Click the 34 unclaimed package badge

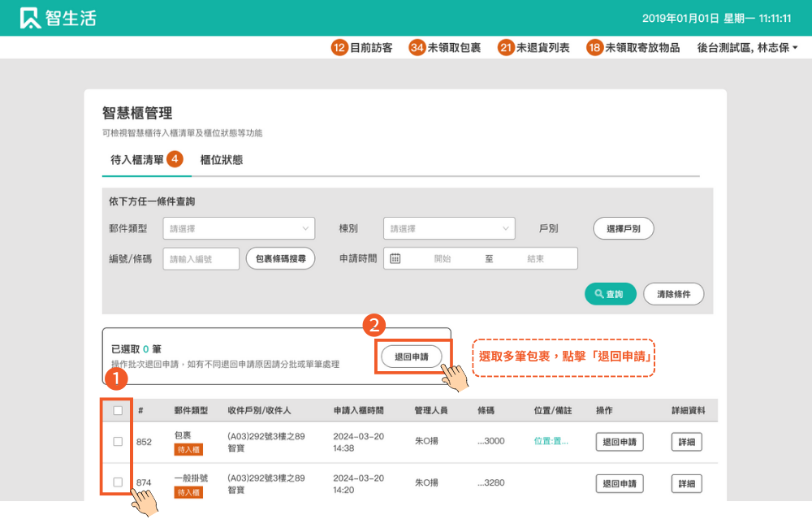417,48
